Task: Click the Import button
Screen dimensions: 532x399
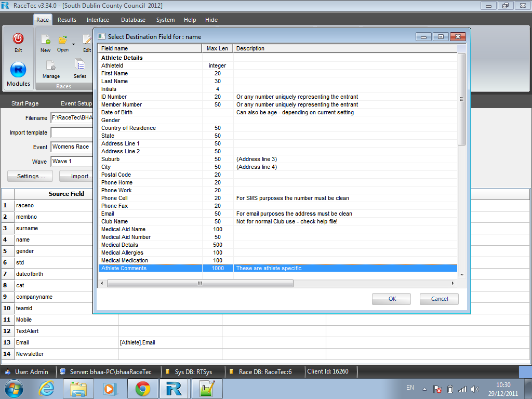Action: pos(76,176)
